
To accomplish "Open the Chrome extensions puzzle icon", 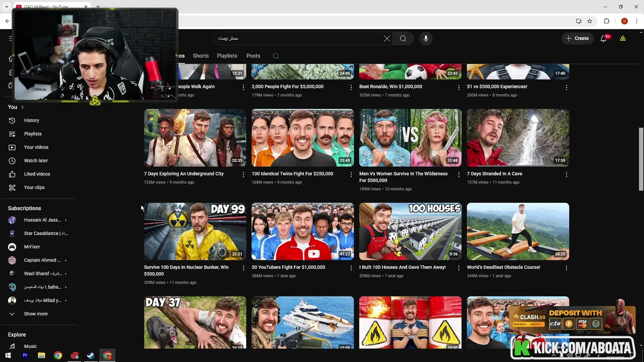I will (x=607, y=21).
